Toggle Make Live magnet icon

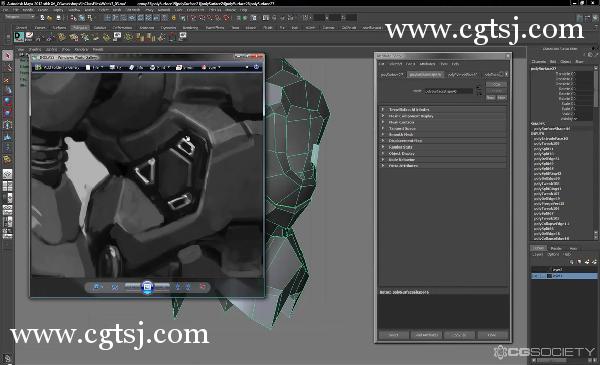pos(227,18)
